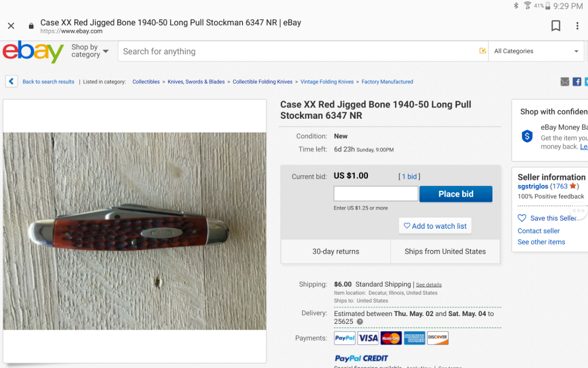Open the delivery estimate help question mark
588x368 pixels.
[360, 322]
